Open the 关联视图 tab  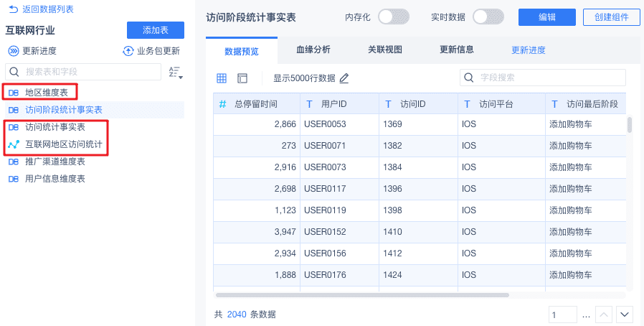[385, 50]
